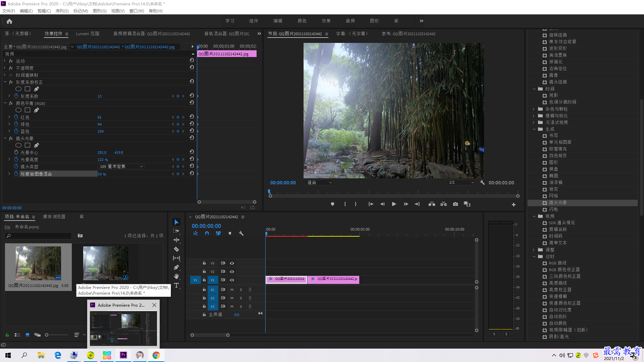
Task: Open program monitor settings wrench
Action: point(482,183)
